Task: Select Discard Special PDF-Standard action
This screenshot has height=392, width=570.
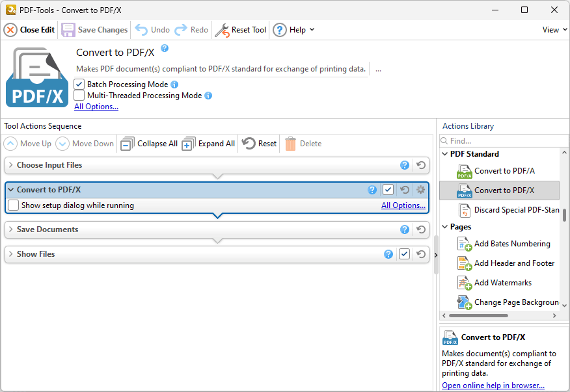Action: tap(500, 210)
